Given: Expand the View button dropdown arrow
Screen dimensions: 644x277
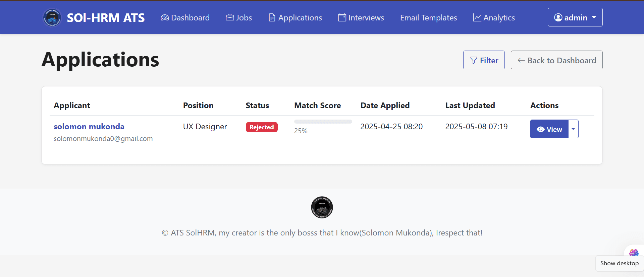Looking at the screenshot, I should pos(573,129).
